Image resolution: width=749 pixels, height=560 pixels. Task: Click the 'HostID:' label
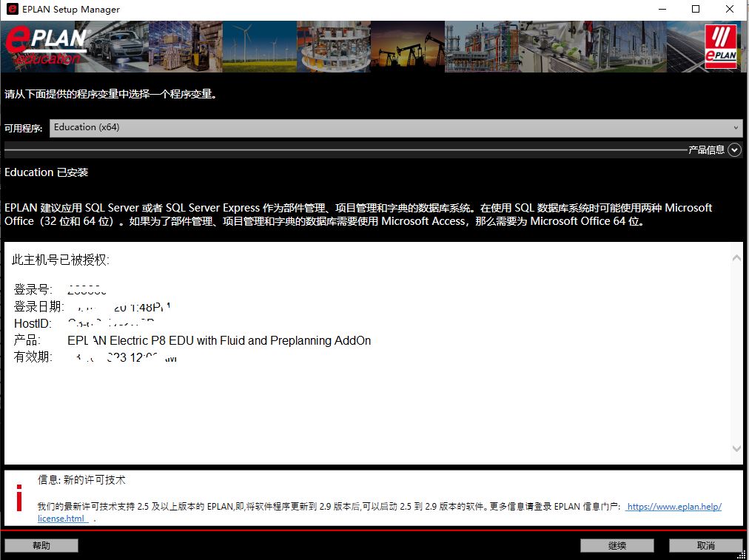33,324
